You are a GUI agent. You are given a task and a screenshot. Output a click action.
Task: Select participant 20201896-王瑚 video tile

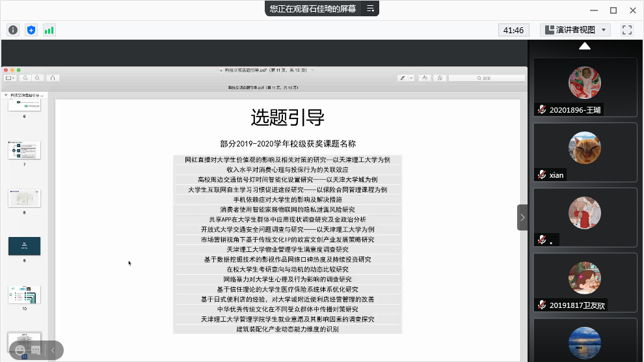point(585,87)
